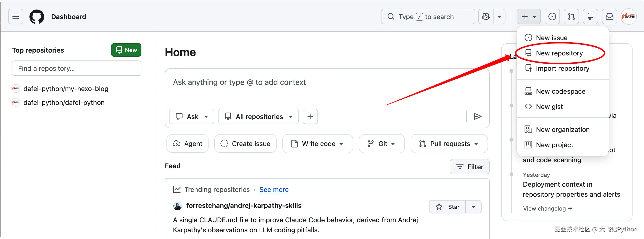Click the user profile avatar
644x239 pixels.
(628, 16)
